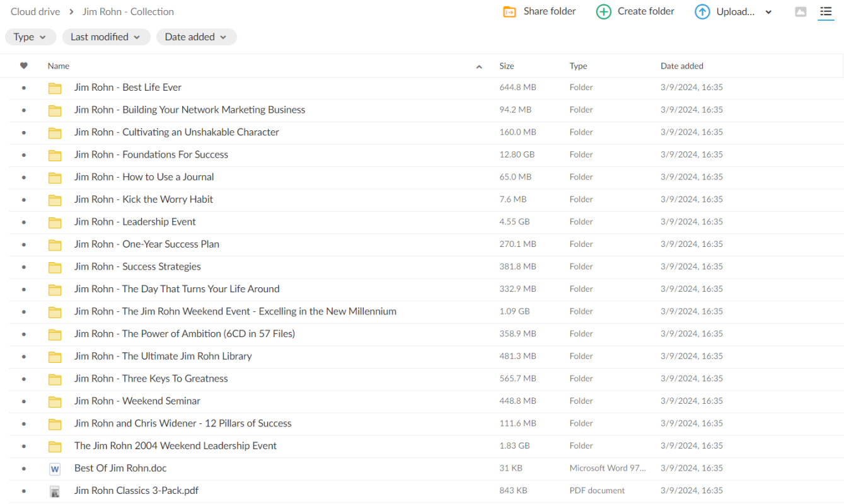Screen dimensions: 844x504
Task: Sort the list by Size column
Action: pyautogui.click(x=507, y=66)
